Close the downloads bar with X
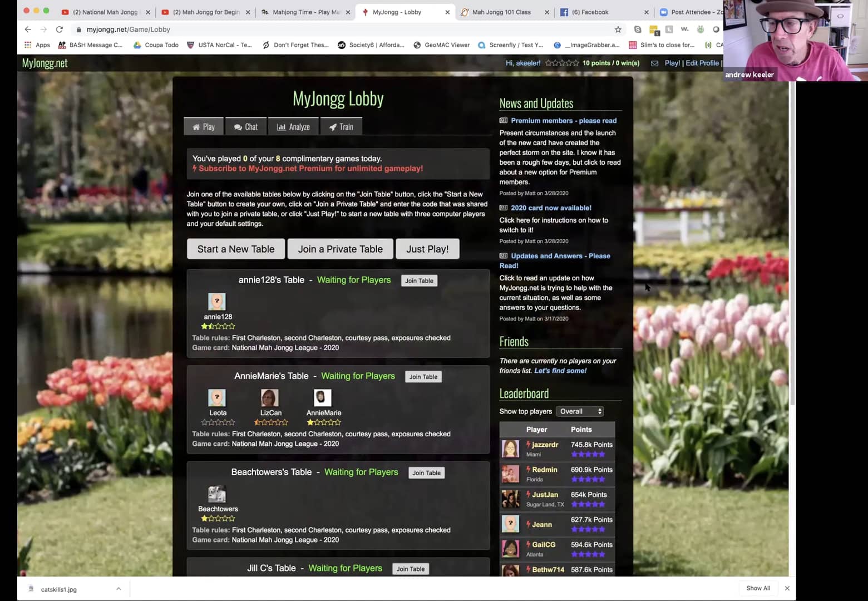Image resolution: width=868 pixels, height=601 pixels. pos(787,588)
